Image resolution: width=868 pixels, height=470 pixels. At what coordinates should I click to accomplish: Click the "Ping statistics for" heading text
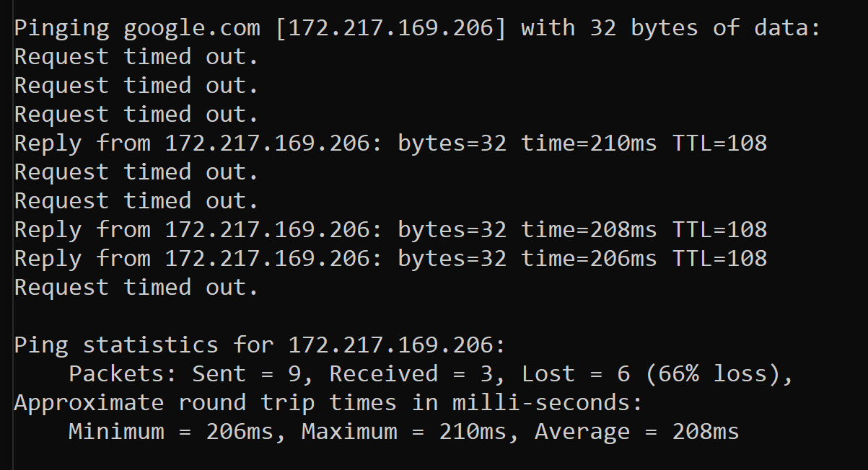(x=144, y=345)
